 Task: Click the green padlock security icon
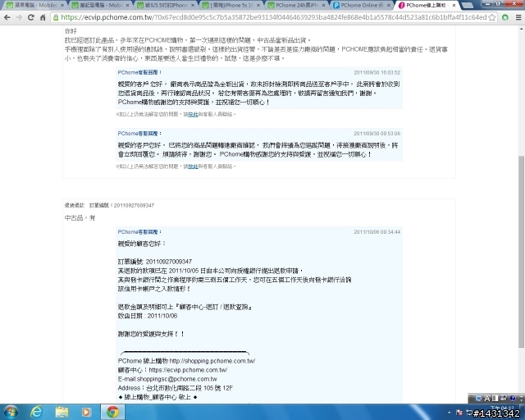tap(56, 17)
